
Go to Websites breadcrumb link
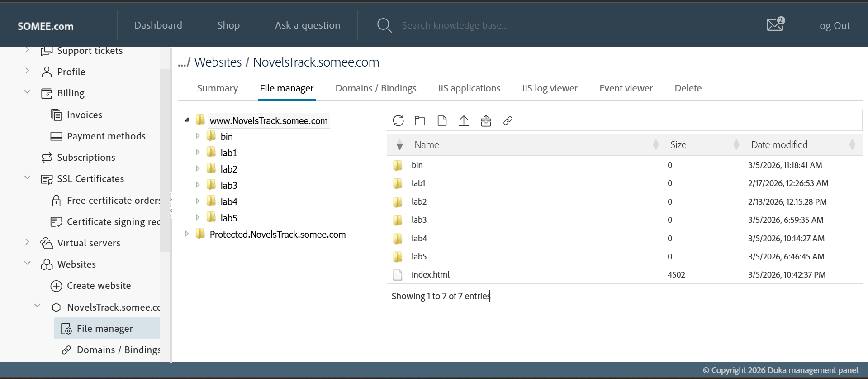pos(218,62)
